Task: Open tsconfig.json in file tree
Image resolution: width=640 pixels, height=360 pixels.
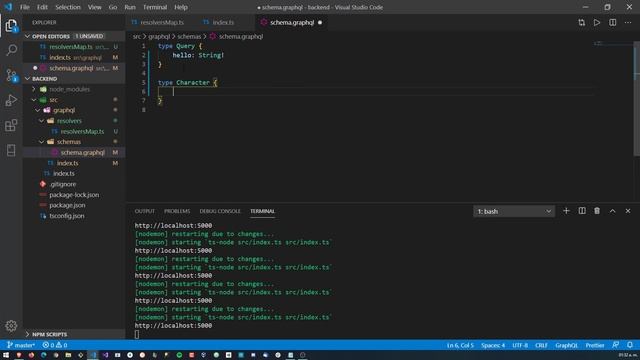Action: coord(74,216)
